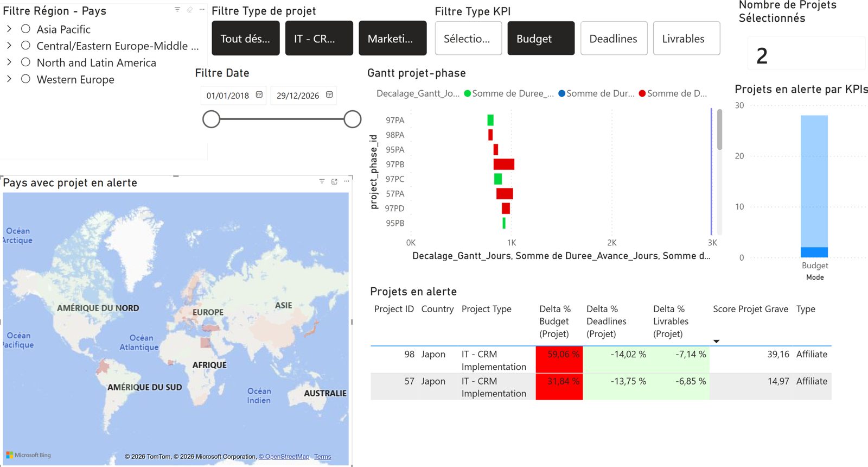Select Deadlines KPI filter button
Screen dimensions: 868x467
(614, 39)
